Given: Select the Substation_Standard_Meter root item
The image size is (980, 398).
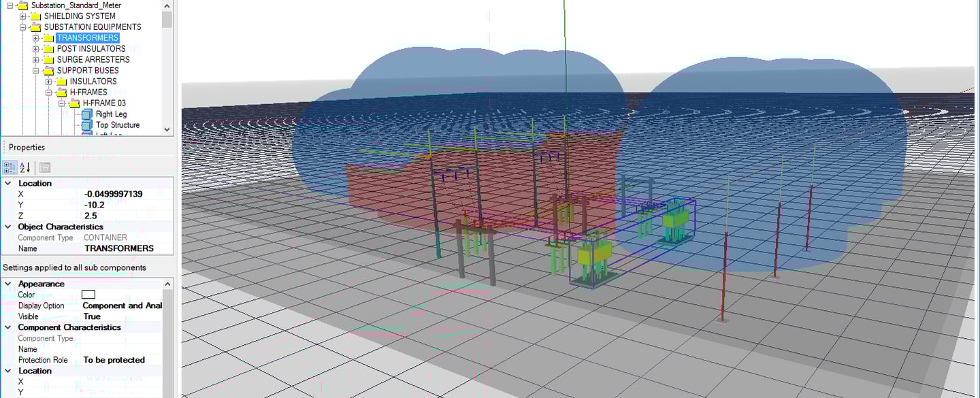Looking at the screenshot, I should pyautogui.click(x=76, y=5).
